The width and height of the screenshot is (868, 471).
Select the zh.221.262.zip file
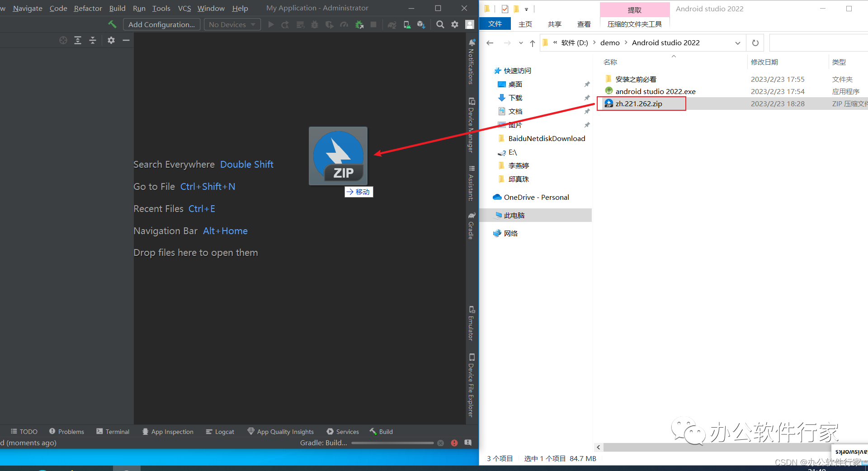(x=639, y=104)
